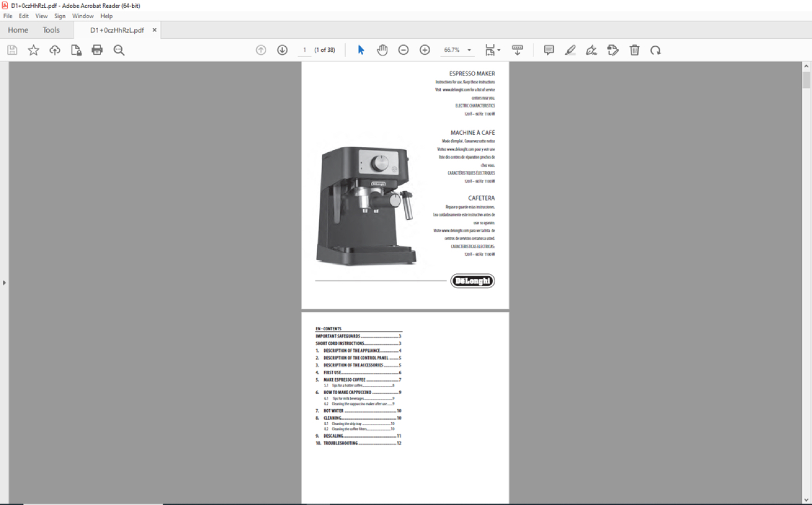812x505 pixels.
Task: Edit the page number field
Action: click(304, 50)
